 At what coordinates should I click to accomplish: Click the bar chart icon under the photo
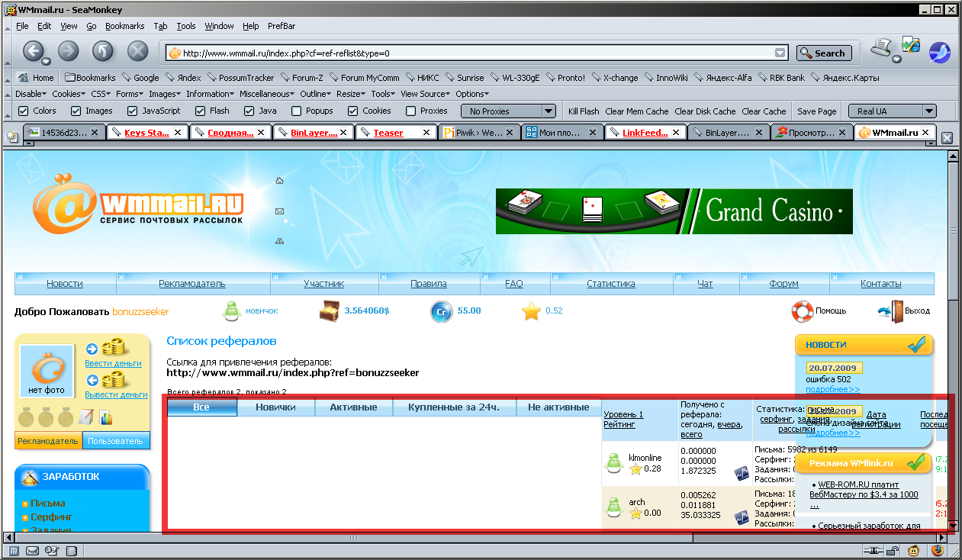(x=105, y=417)
